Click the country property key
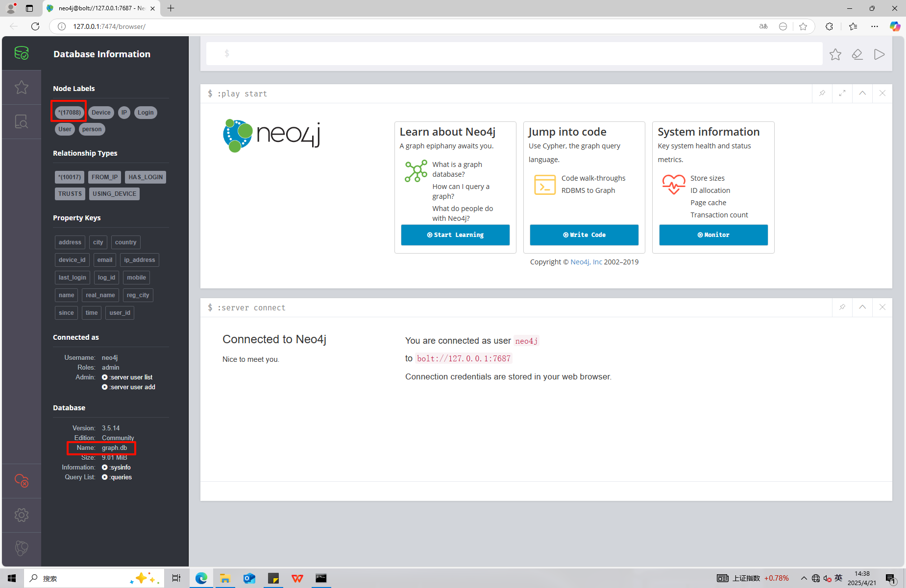The image size is (906, 588). pyautogui.click(x=126, y=242)
